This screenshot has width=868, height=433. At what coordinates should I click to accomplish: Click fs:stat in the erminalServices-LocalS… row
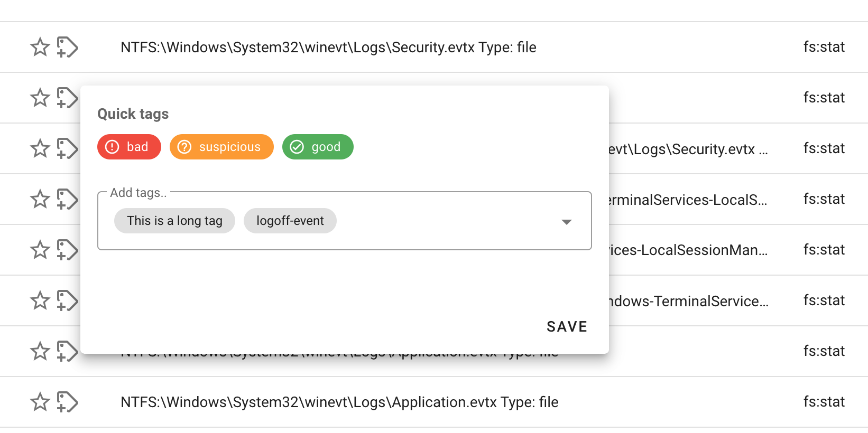[824, 199]
